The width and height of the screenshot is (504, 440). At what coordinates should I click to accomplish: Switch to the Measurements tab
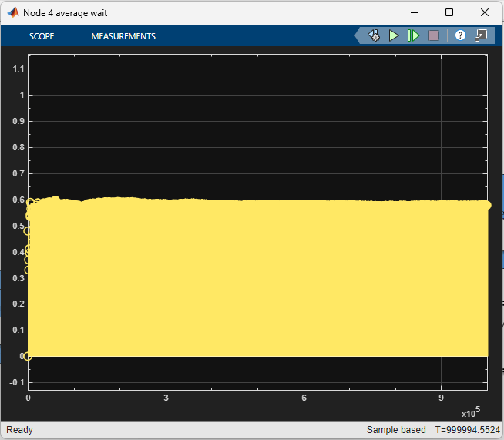pos(123,36)
